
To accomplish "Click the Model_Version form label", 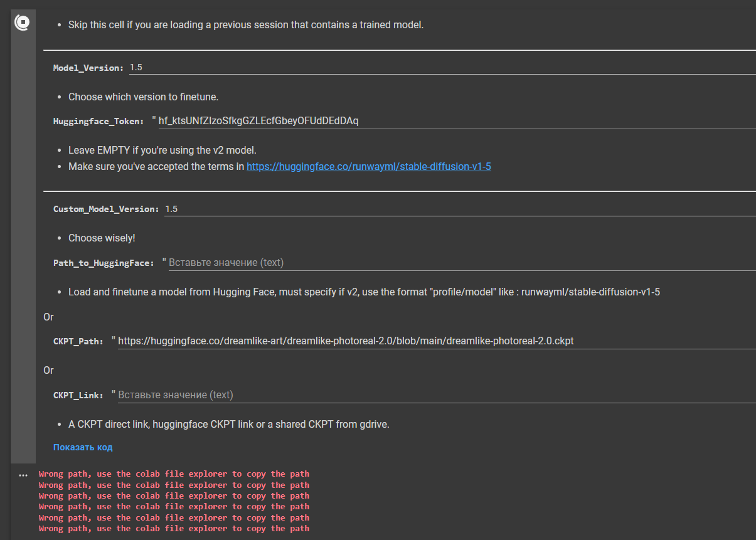I will [x=88, y=67].
